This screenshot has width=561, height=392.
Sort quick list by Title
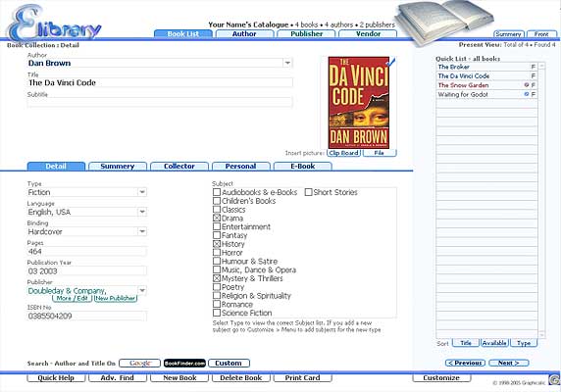466,343
